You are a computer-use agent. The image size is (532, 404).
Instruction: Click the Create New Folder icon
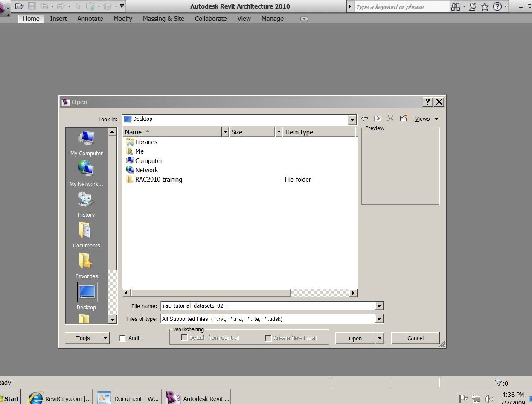pos(404,118)
